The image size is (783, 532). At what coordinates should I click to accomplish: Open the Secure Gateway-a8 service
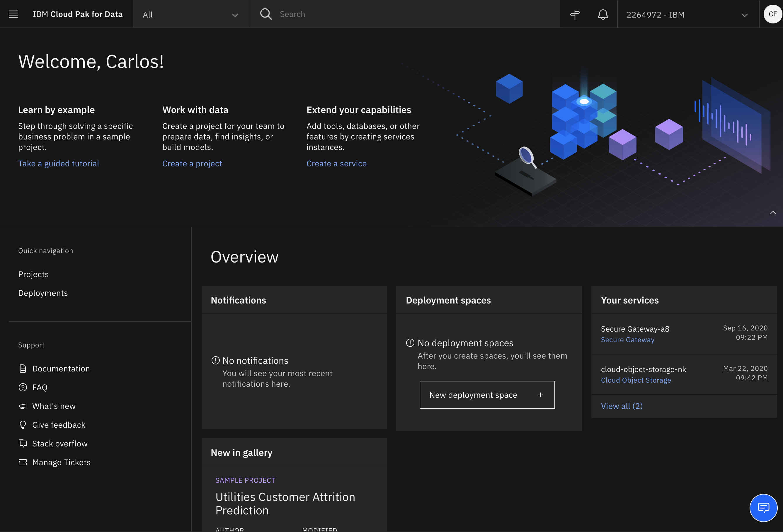(635, 329)
